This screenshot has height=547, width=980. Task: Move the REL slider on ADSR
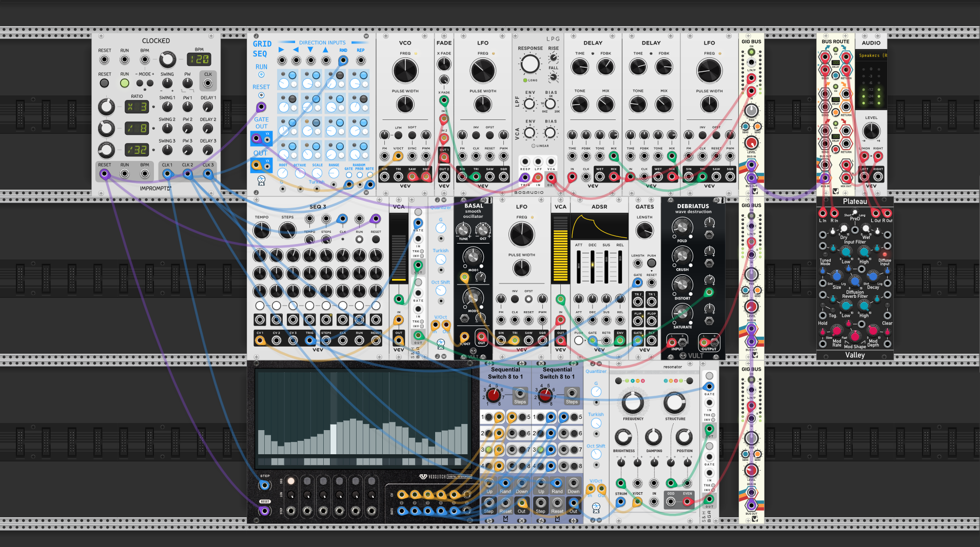click(620, 266)
